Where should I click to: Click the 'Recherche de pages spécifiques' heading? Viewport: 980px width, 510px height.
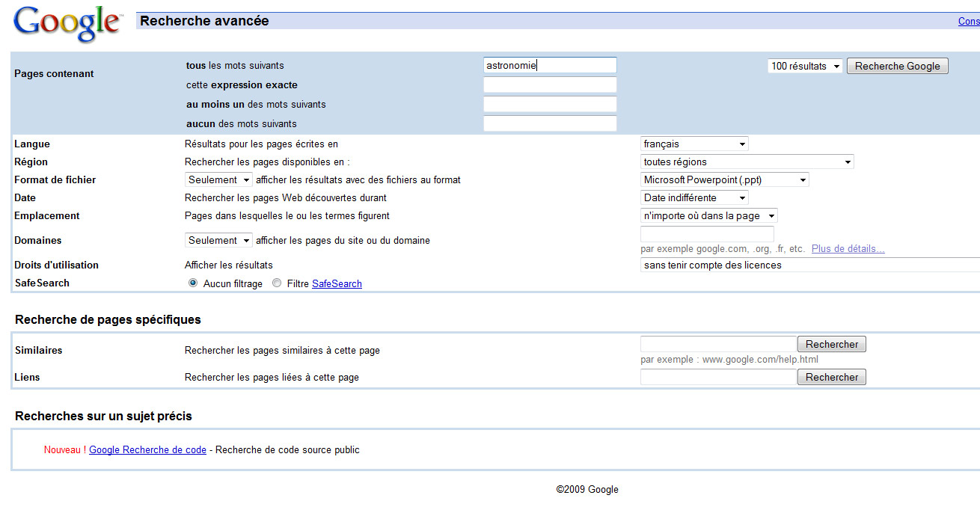point(108,320)
